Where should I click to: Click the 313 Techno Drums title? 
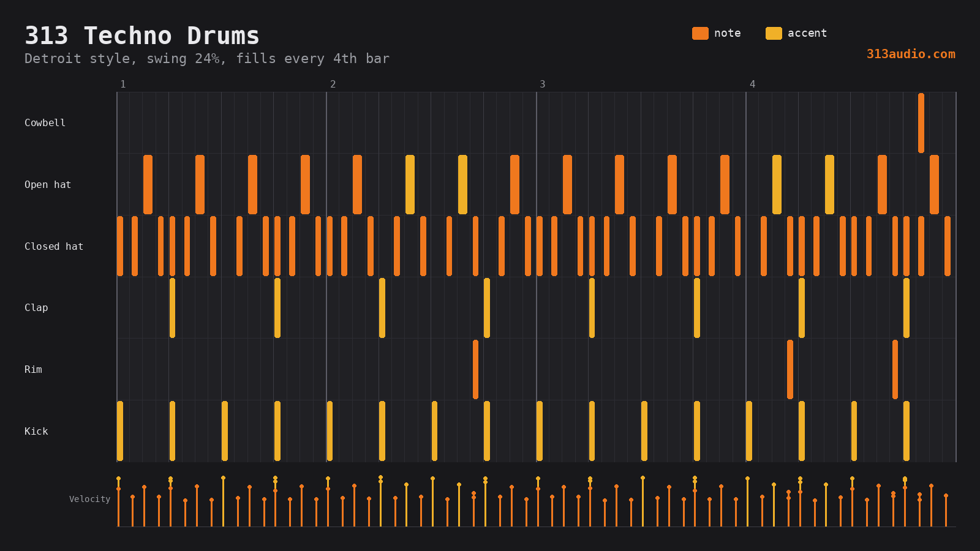point(142,36)
